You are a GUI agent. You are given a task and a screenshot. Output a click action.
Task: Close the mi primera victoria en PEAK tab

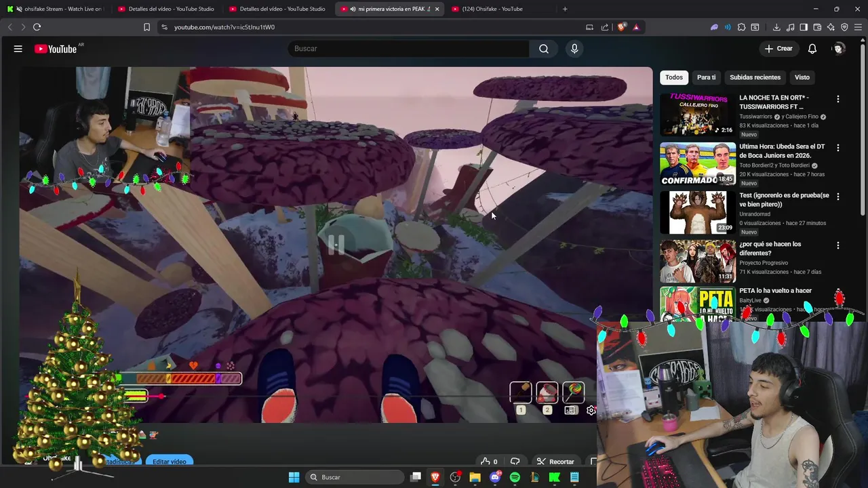click(437, 9)
